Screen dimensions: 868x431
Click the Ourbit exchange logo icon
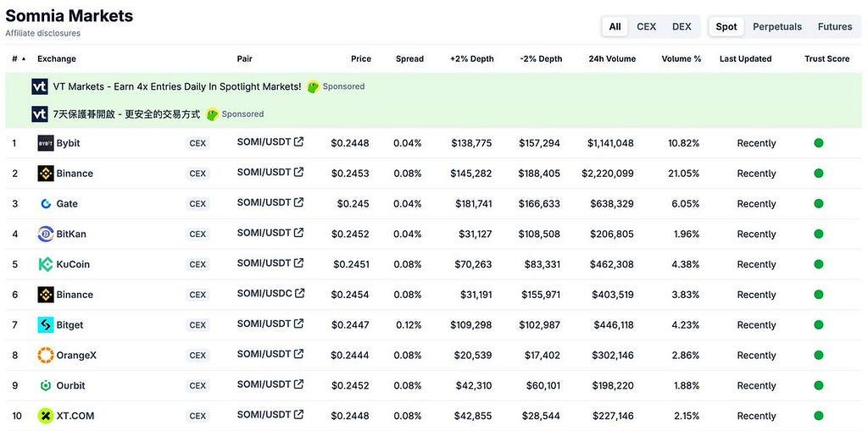click(46, 386)
